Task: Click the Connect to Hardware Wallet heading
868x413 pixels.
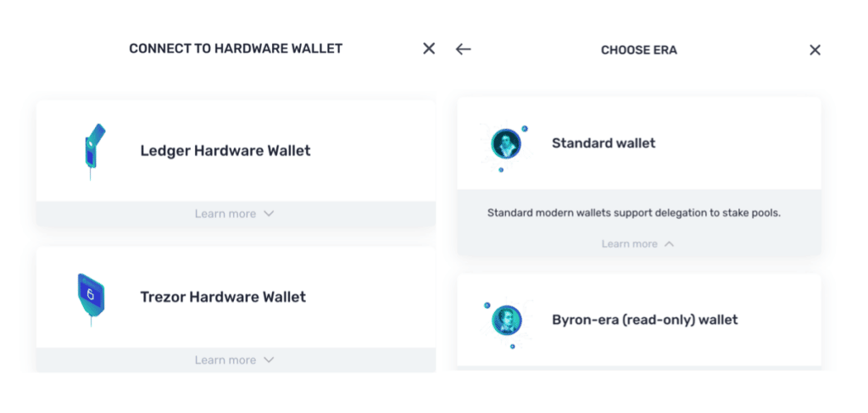Action: coord(236,49)
